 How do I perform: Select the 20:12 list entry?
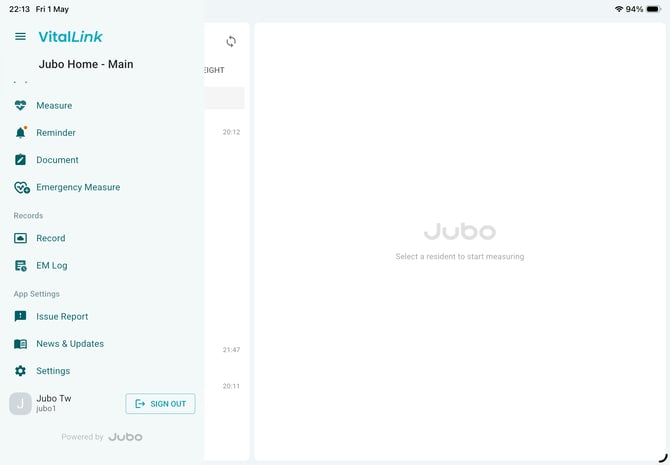[x=231, y=132]
